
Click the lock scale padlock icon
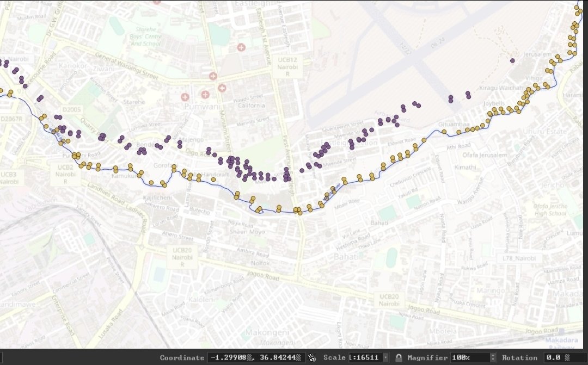coord(399,357)
